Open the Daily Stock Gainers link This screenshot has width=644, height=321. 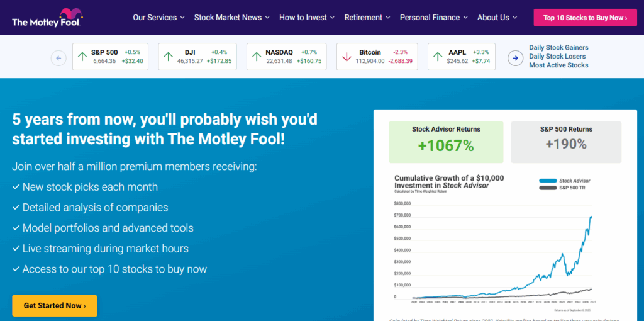pyautogui.click(x=558, y=48)
